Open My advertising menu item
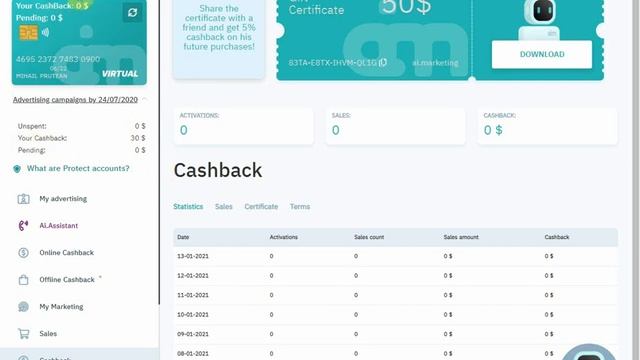The image size is (640, 360). (63, 199)
